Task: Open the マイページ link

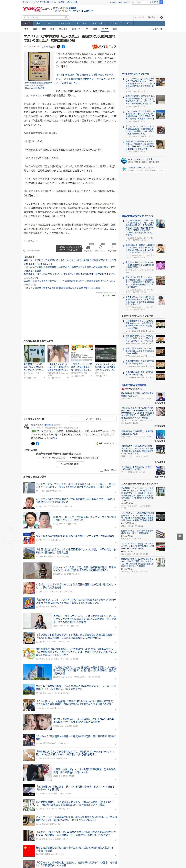Action: (139, 17)
